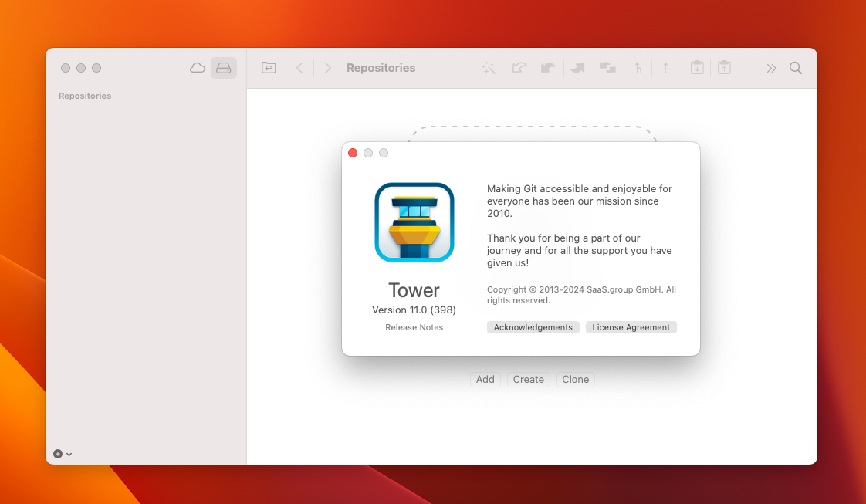Select Repositories in the sidebar

(85, 96)
